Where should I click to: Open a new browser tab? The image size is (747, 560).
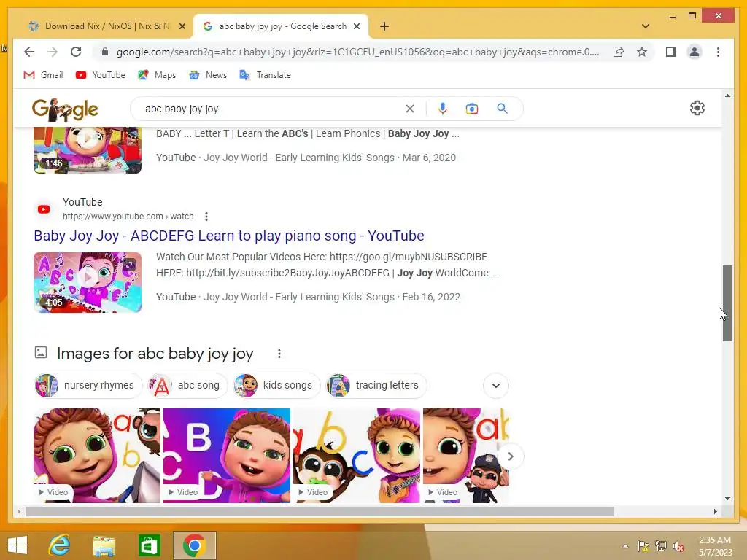click(x=384, y=26)
